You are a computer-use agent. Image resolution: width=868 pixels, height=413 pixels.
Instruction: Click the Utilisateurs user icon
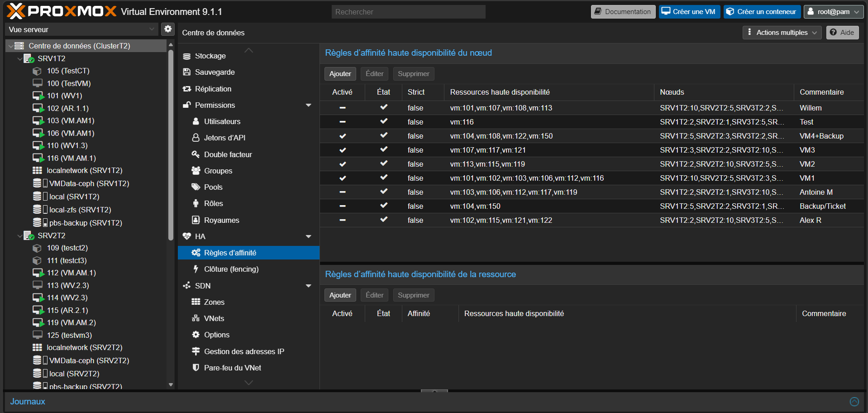click(x=196, y=121)
